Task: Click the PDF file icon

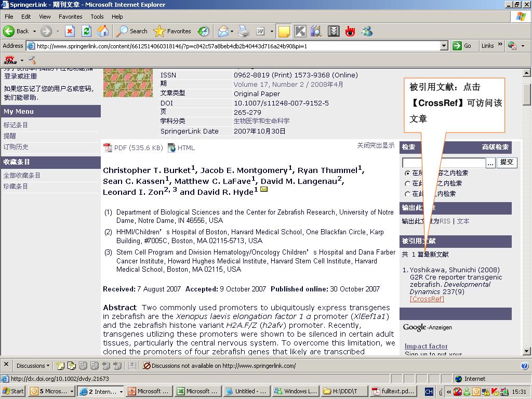Action: tap(108, 148)
